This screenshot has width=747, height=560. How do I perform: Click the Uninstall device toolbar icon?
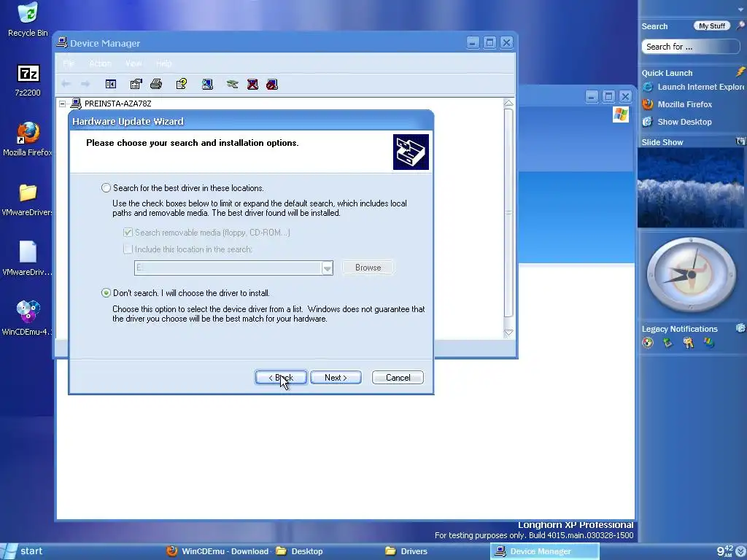click(x=252, y=85)
